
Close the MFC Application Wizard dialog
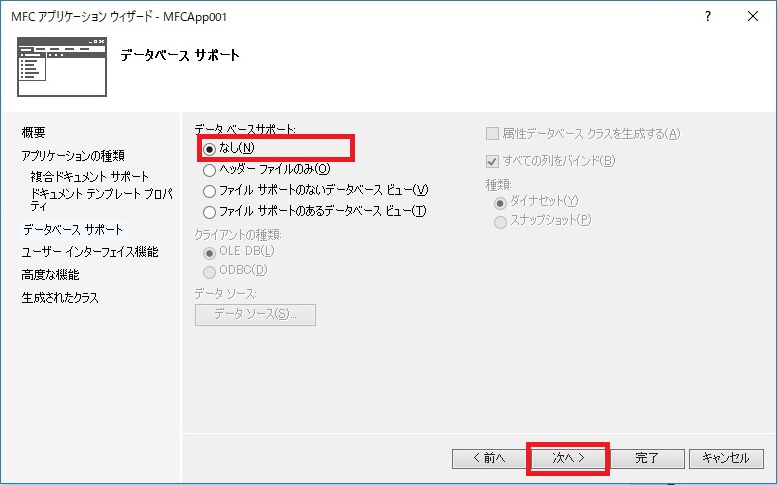coord(752,17)
